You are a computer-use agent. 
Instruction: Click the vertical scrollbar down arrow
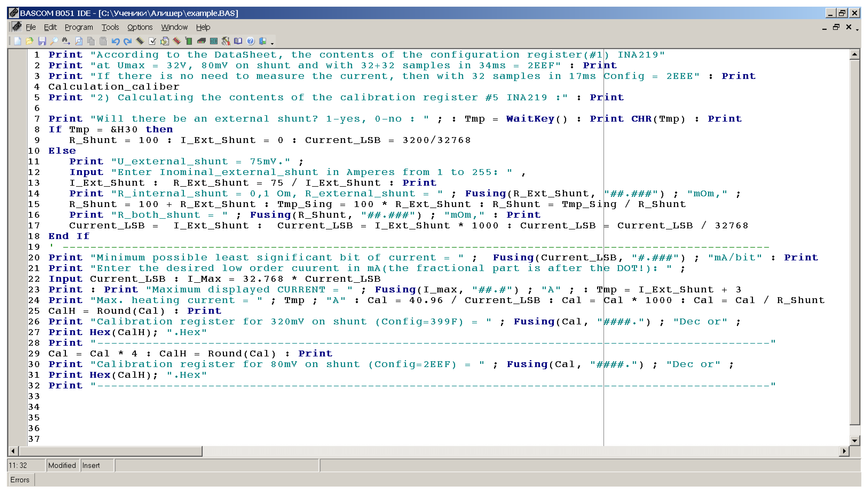pos(855,440)
